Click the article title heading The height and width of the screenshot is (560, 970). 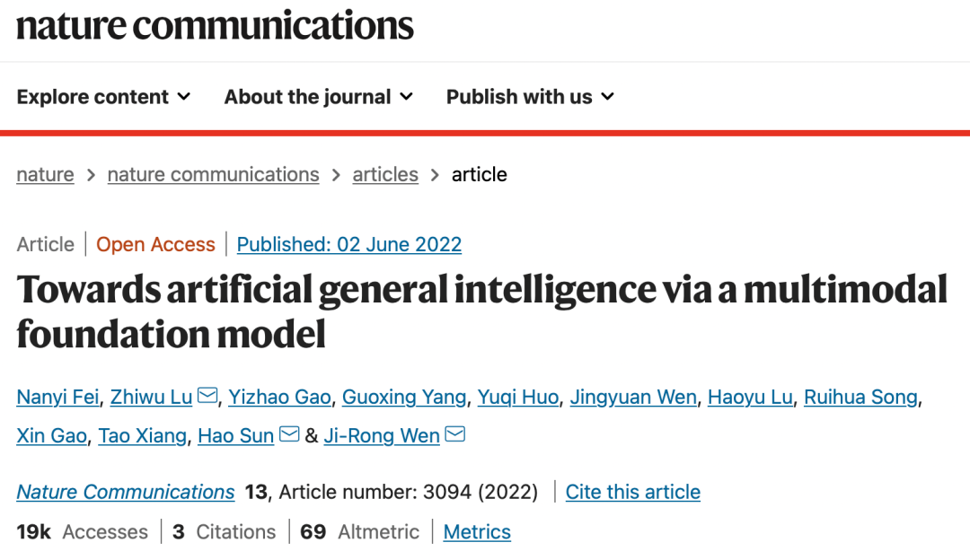(481, 311)
